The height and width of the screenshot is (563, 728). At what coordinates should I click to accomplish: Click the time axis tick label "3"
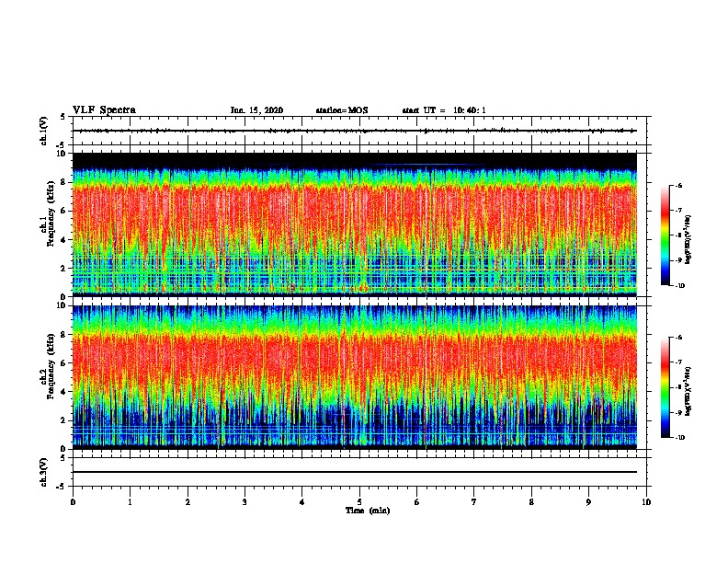coord(245,502)
